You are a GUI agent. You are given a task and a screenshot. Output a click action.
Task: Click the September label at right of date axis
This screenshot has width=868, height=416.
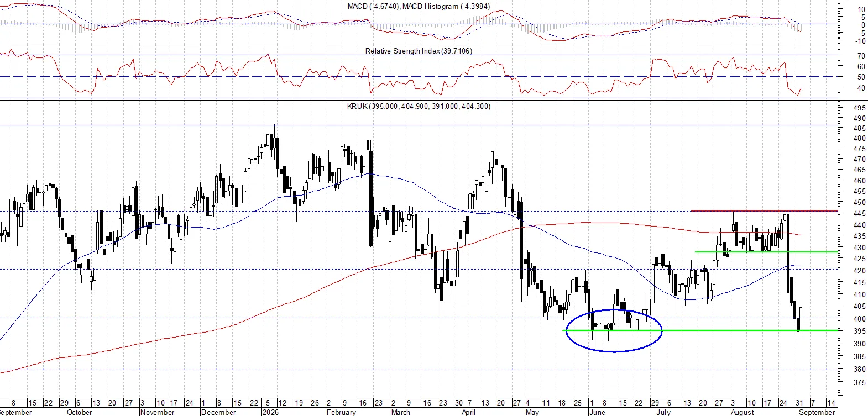point(817,412)
